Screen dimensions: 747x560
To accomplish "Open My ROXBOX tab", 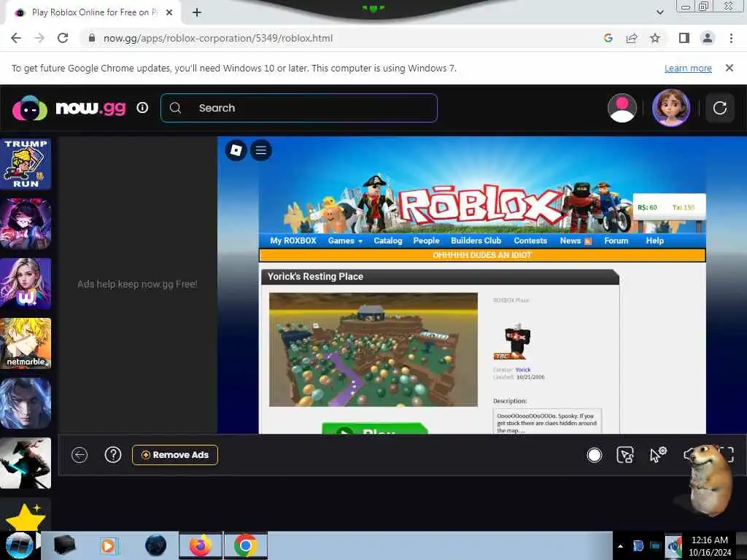I will pyautogui.click(x=293, y=241).
